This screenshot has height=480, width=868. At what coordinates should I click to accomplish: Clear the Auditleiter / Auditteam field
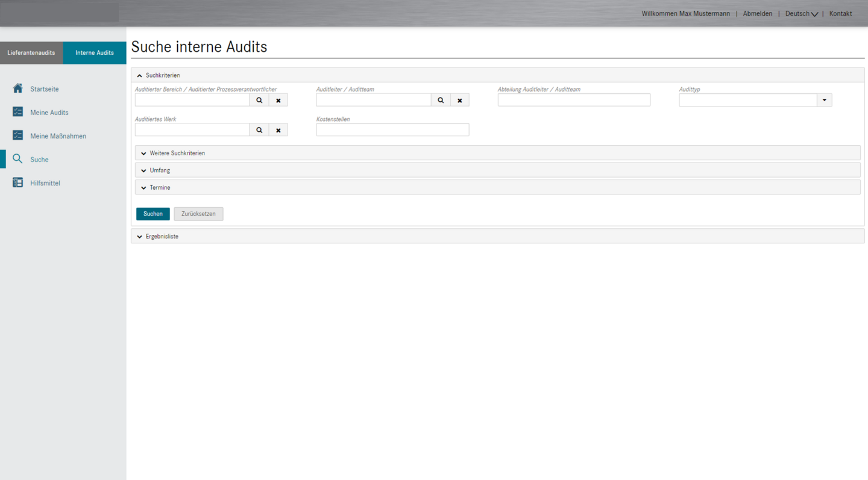[459, 100]
